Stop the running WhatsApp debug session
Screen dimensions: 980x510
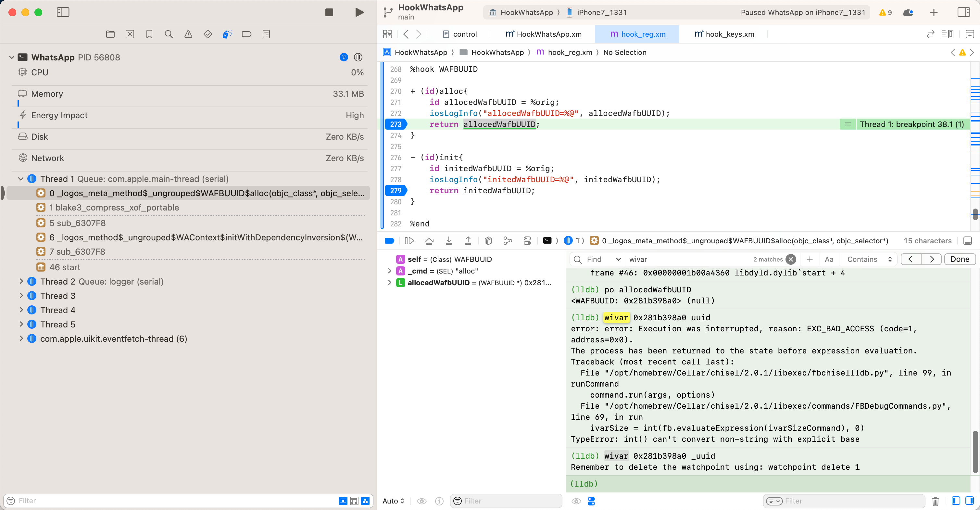pos(329,12)
